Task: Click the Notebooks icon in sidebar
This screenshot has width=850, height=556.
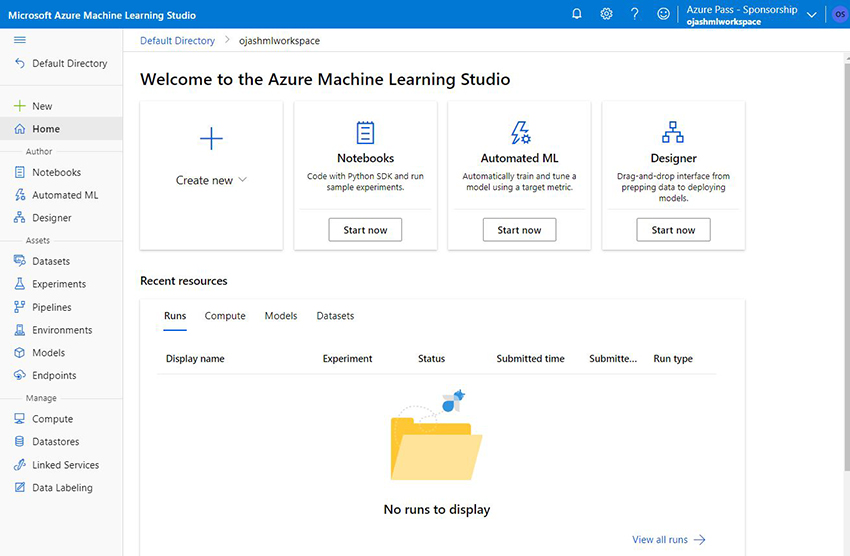Action: click(x=20, y=172)
